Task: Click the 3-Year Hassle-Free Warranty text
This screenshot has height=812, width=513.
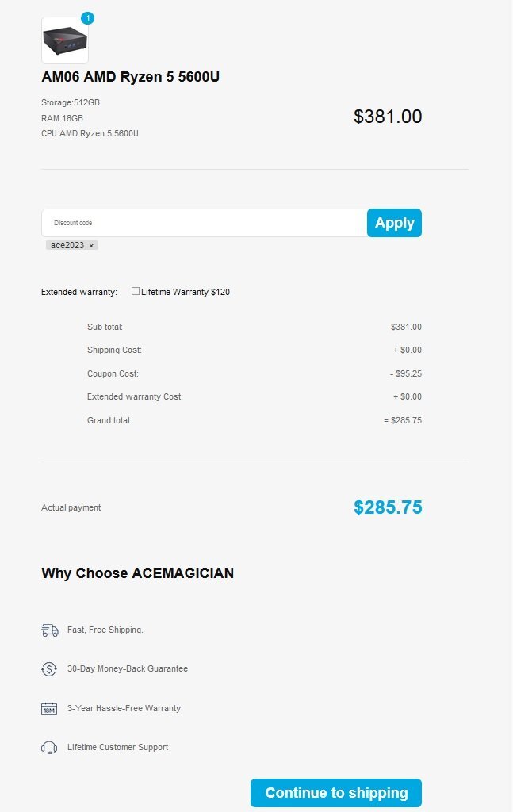Action: point(124,708)
